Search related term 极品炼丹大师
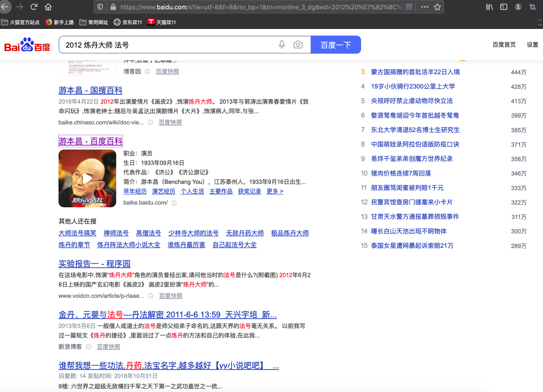This screenshot has height=392, width=543. tap(290, 233)
